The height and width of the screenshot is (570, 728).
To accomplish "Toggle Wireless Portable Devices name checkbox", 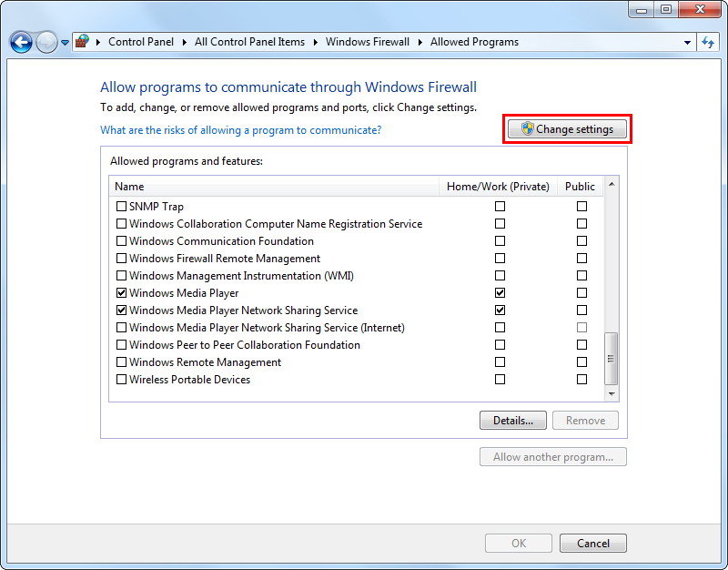I will point(121,380).
